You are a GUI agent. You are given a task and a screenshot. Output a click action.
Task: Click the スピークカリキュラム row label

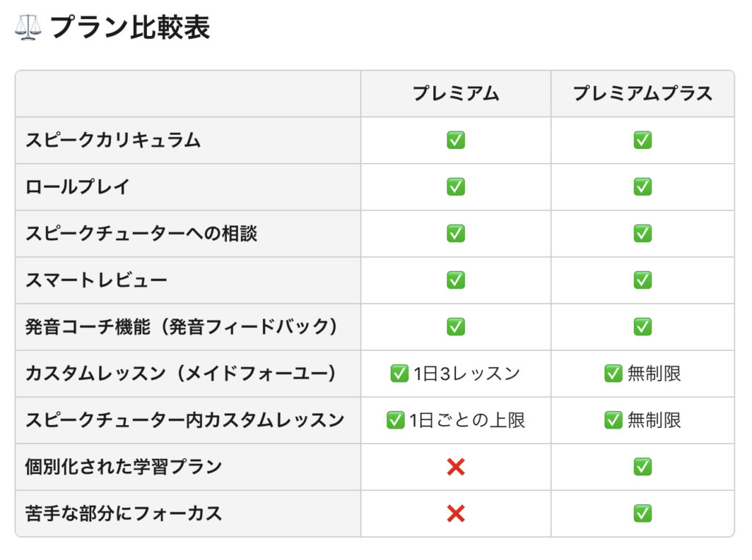[x=113, y=140]
